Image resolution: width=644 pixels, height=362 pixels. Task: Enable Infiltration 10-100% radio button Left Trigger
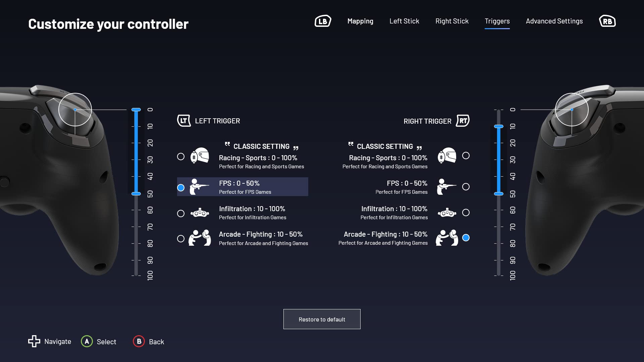[180, 213]
